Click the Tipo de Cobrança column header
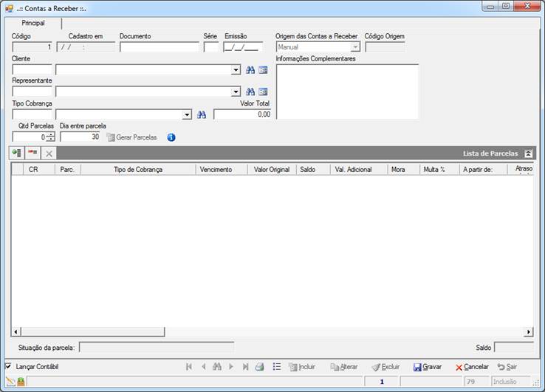 (x=138, y=170)
